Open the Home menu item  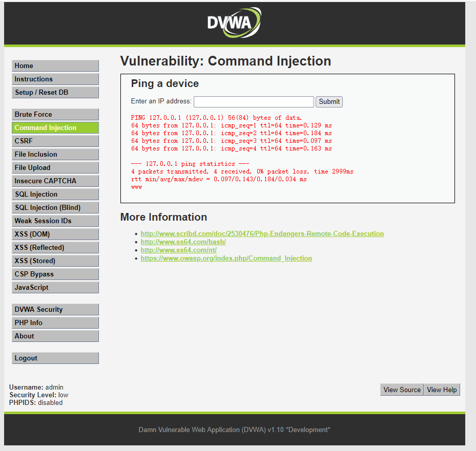55,66
